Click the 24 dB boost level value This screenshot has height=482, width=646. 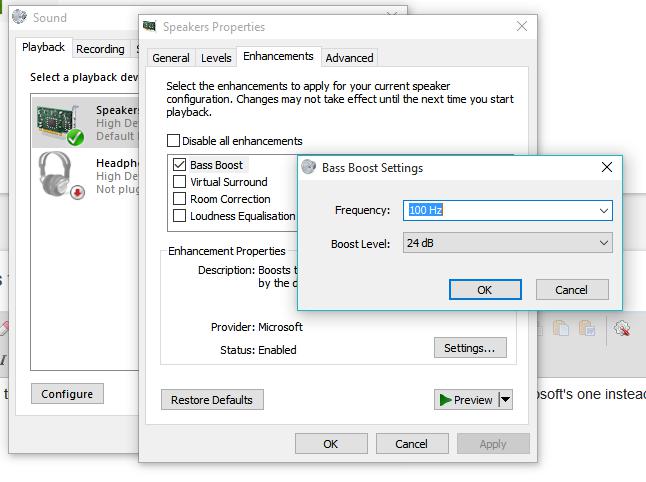click(420, 243)
